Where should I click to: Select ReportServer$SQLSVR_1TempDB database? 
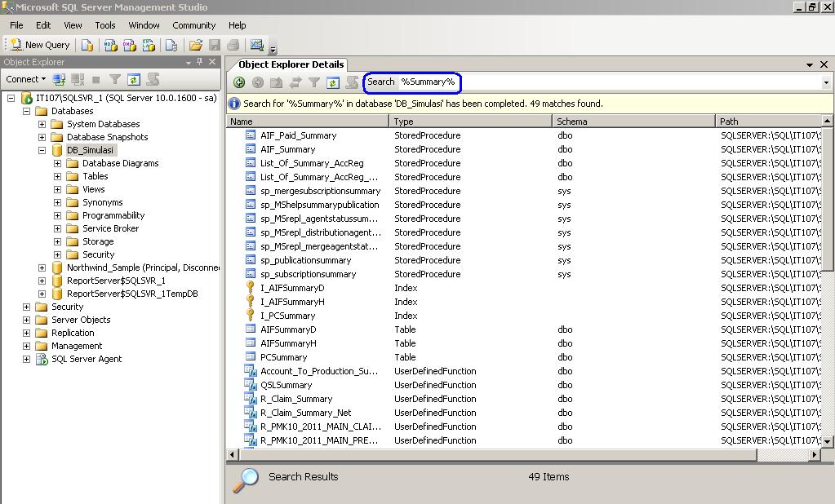(x=132, y=294)
